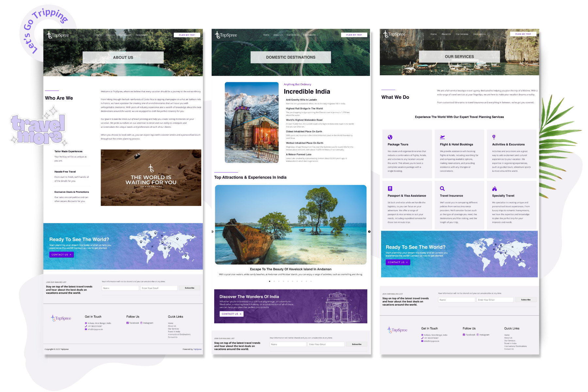The image size is (588, 392).
Task: Expand Destinations dropdown on About Us page header
Action: 142,35
